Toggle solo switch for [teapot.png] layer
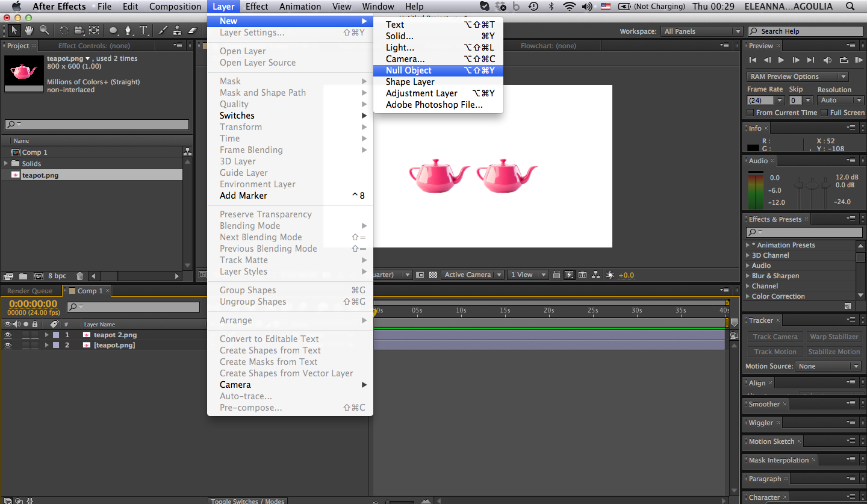This screenshot has width=867, height=504. pyautogui.click(x=26, y=345)
